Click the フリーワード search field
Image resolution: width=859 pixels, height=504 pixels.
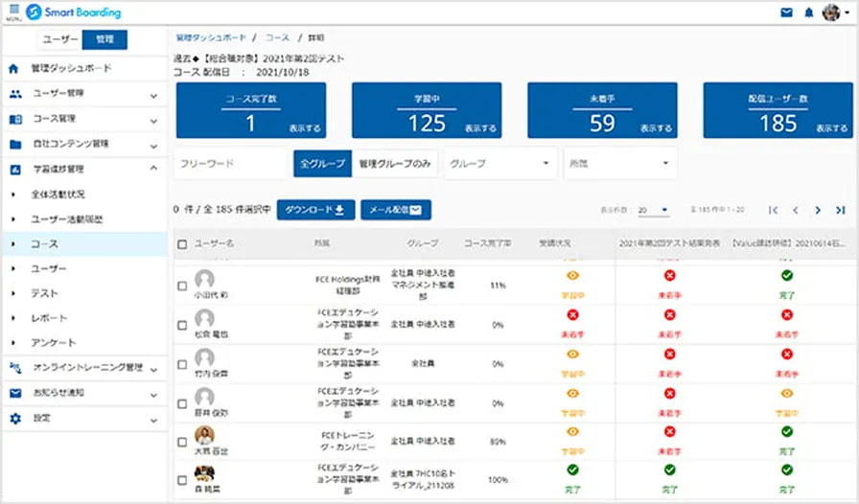230,163
